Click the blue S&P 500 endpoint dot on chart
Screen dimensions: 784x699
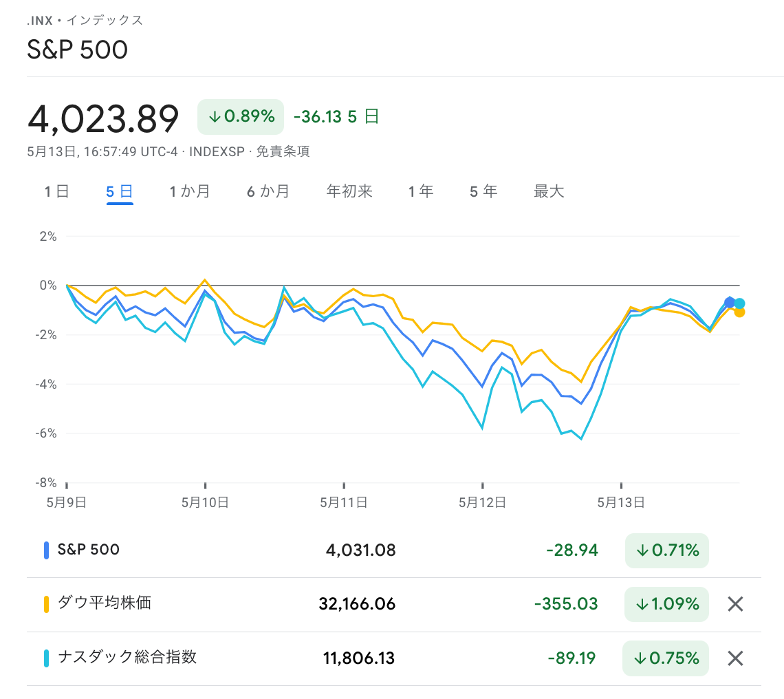(x=730, y=303)
